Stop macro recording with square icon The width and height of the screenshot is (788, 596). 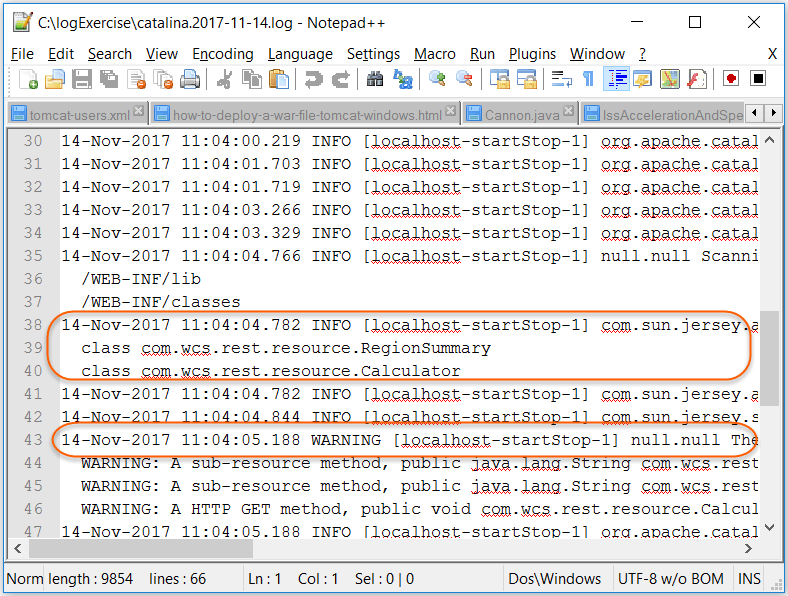(758, 79)
